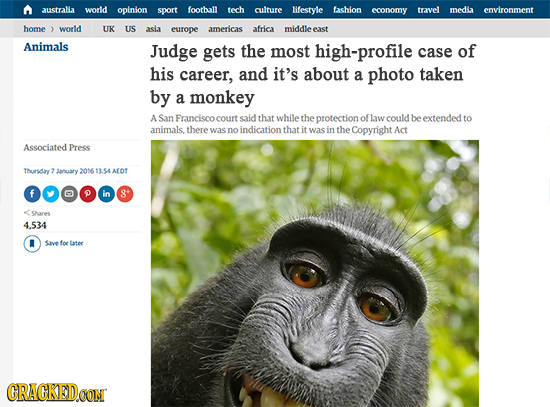Viewport: 550px width, 407px height.
Task: Open the australia section
Action: coord(58,10)
